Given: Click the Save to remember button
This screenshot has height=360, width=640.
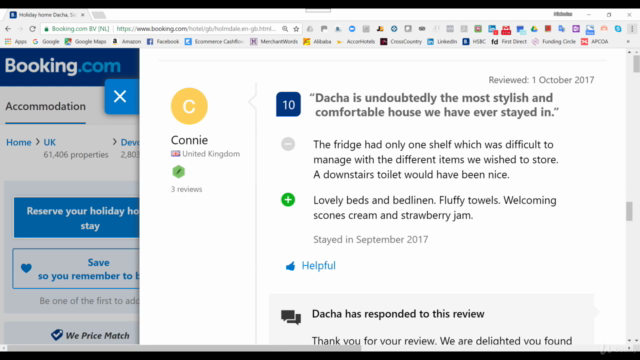Looking at the screenshot, I should (x=76, y=269).
